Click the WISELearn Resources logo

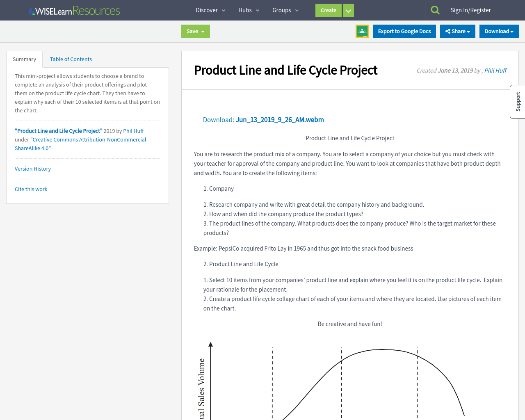point(74,10)
